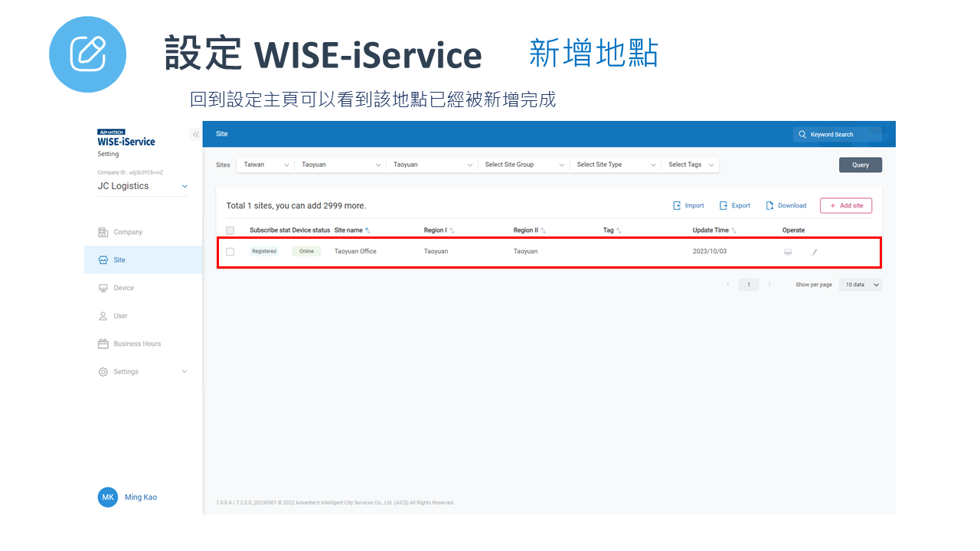The image size is (980, 551).
Task: Click the device icon in the Operate column
Action: [788, 252]
